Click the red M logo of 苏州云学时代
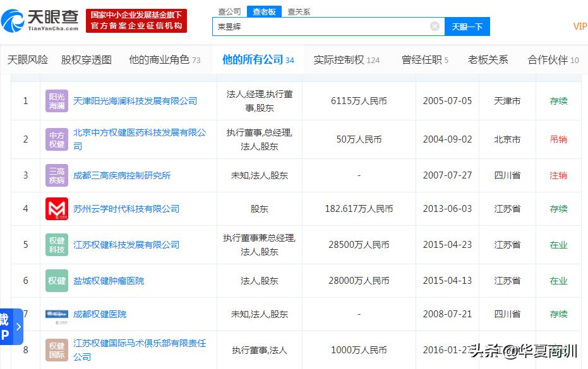This screenshot has height=369, width=588. [56, 208]
